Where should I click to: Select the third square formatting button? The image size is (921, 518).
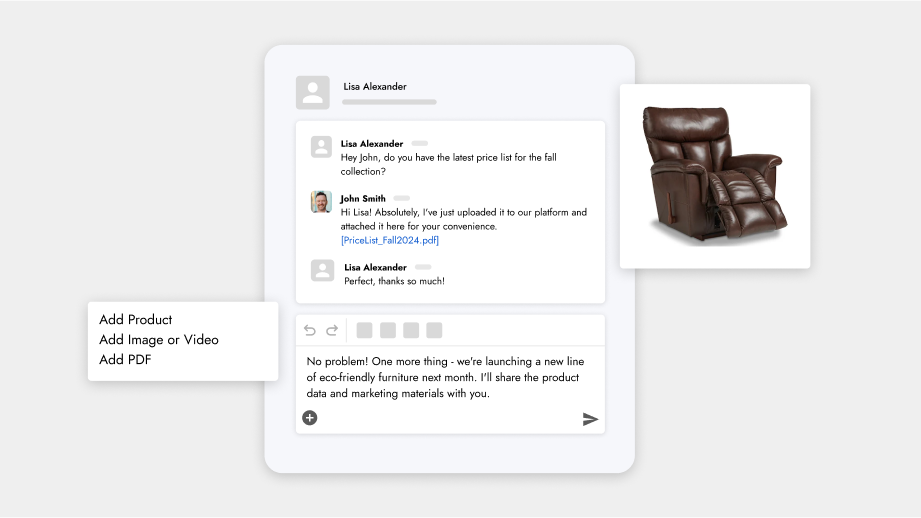[x=411, y=330]
